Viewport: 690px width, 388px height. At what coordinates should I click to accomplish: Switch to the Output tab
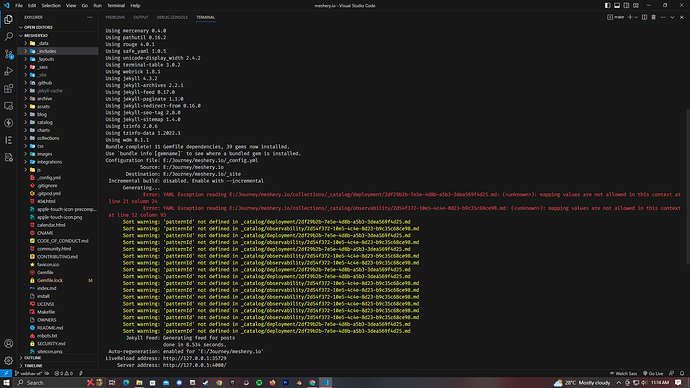(x=141, y=17)
